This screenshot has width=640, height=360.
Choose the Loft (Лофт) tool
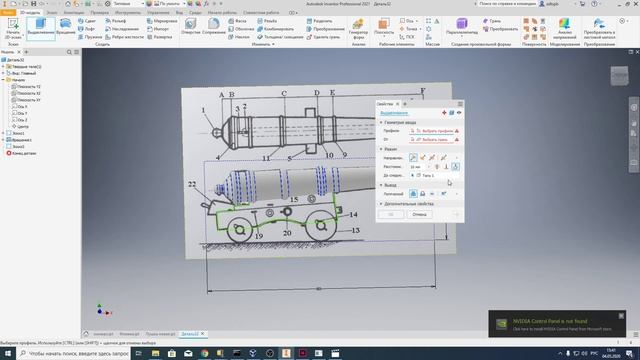[87, 29]
